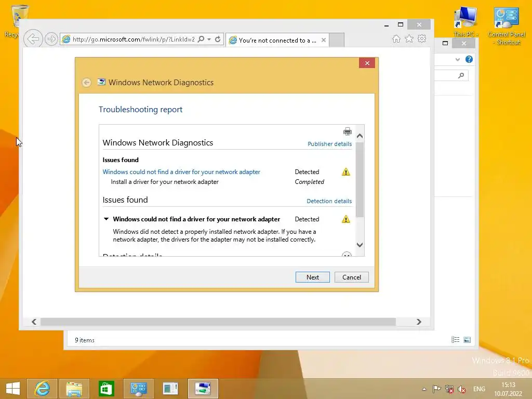Click the diagnostics dialog back arrow
Screen dimensions: 532x399
[x=87, y=83]
